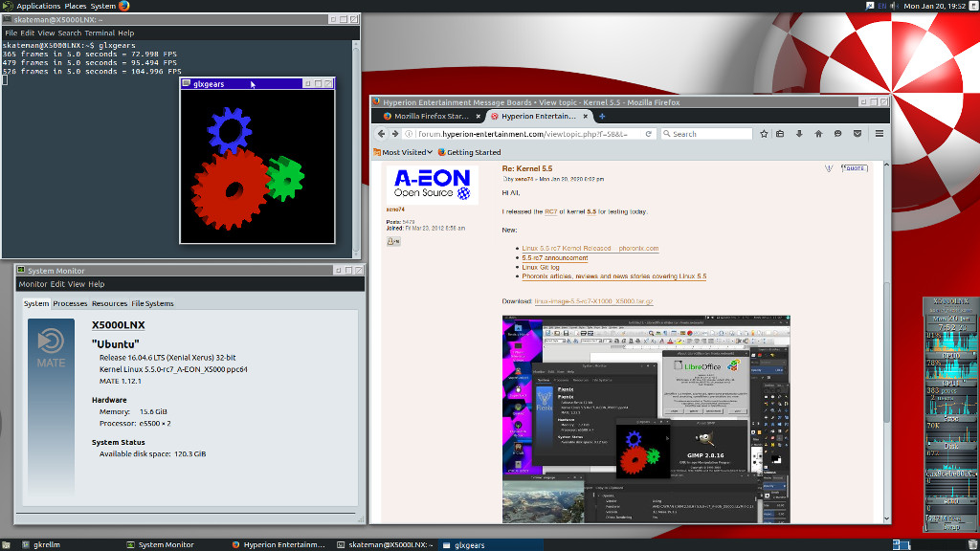
Task: Open System Monitor Help menu
Action: 97,283
